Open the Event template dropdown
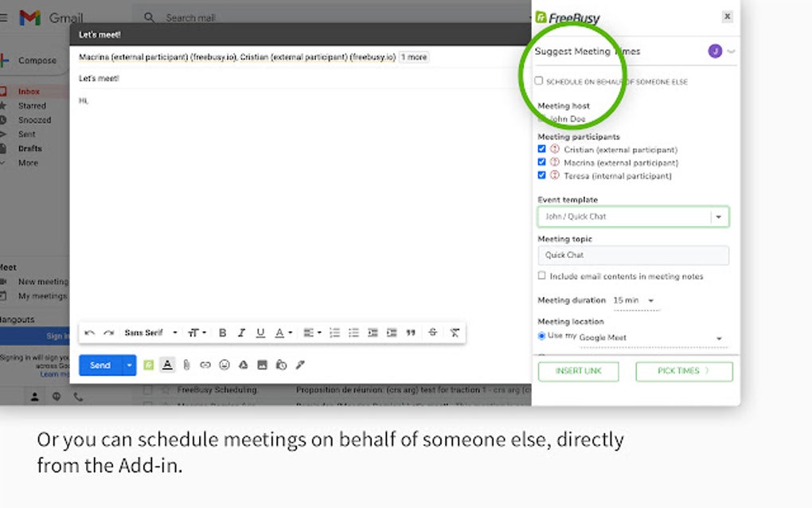 [633, 217]
